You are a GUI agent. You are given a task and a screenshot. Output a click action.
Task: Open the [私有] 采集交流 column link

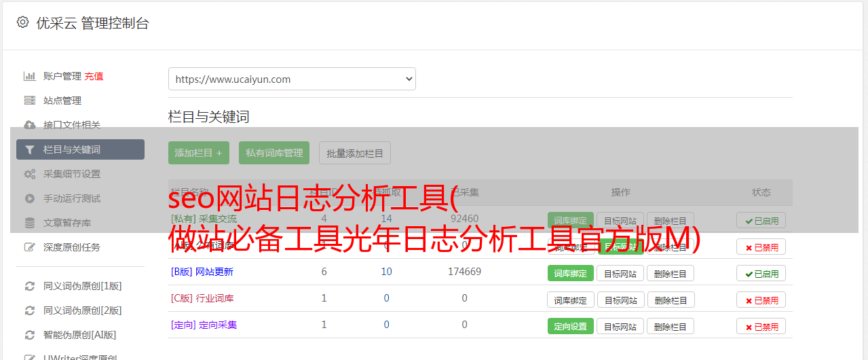204,219
